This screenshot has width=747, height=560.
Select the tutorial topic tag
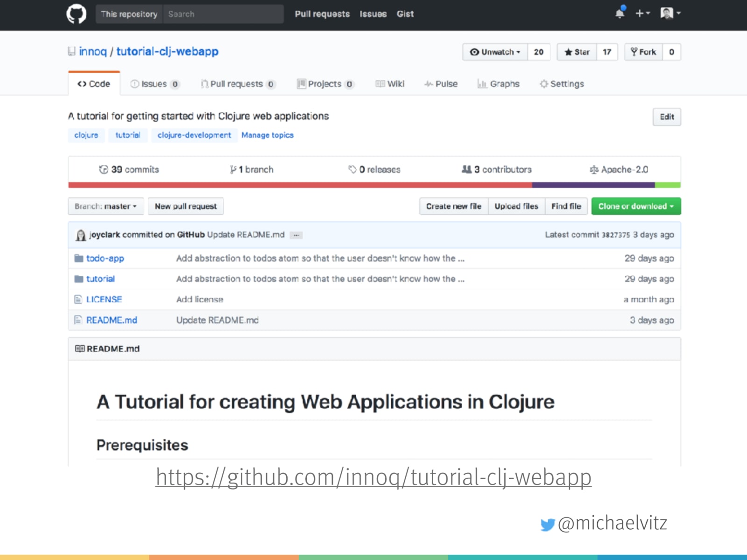(x=128, y=135)
